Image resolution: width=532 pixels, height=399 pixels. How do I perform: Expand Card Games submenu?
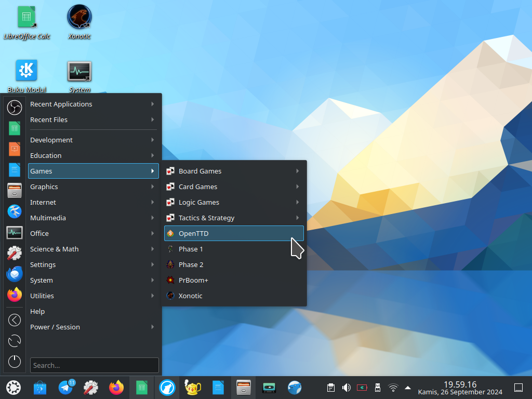(x=234, y=187)
